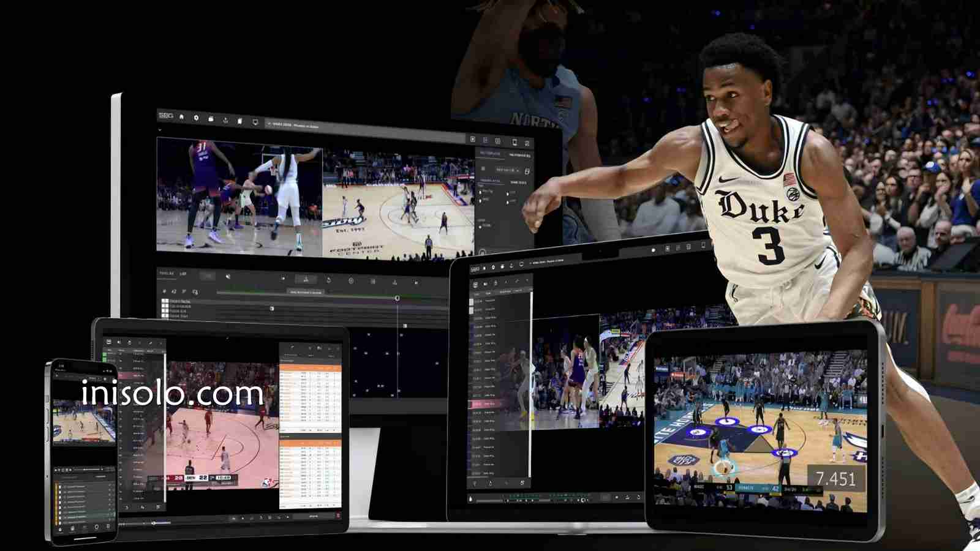Select court video on the right tablet
980x551 pixels.
tap(760, 430)
